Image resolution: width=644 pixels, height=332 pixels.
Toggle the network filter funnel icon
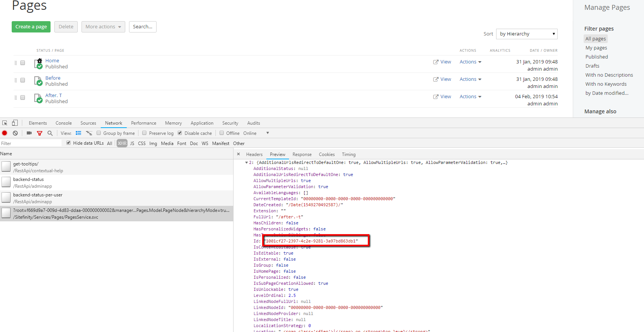click(40, 133)
